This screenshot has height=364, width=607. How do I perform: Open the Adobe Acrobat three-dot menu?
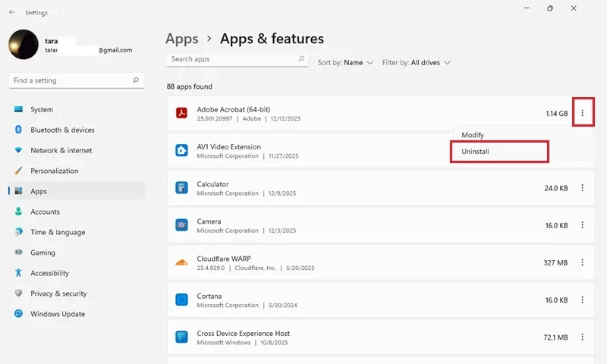pyautogui.click(x=582, y=113)
